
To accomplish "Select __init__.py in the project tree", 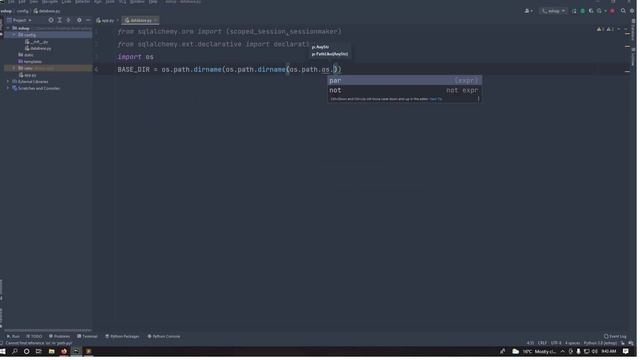I will (37, 42).
